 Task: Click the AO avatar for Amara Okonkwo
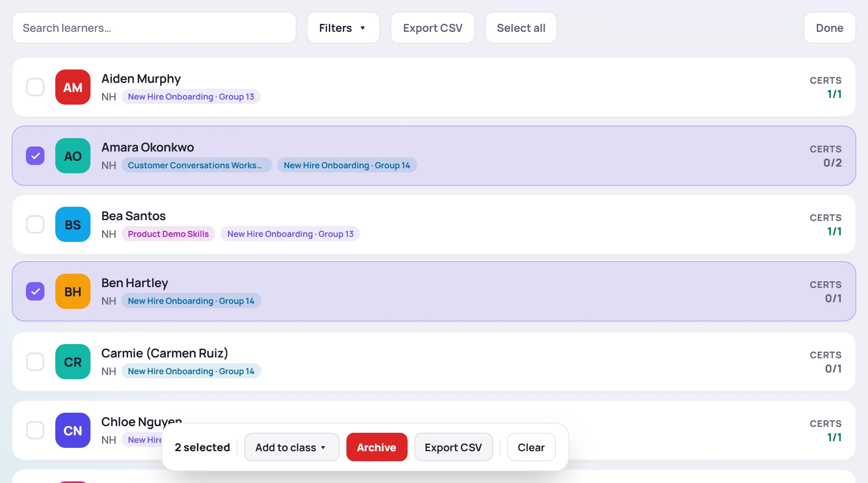point(73,156)
